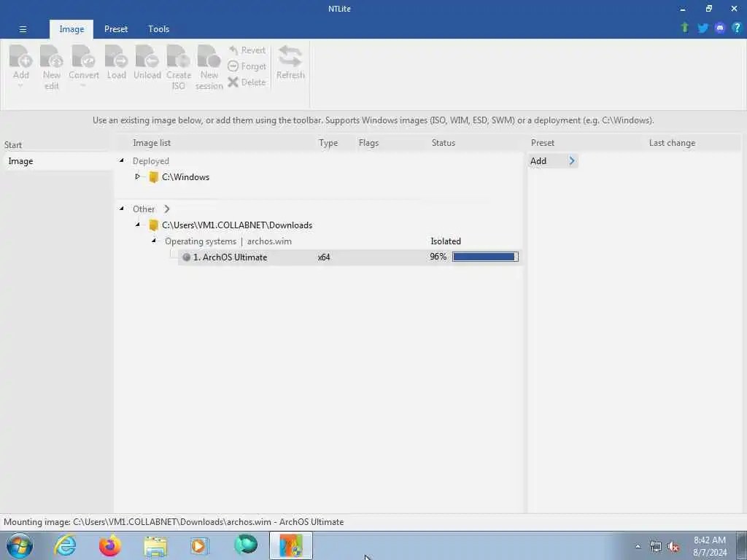Open the Discord icon in title area
Viewport: 747px width, 560px height.
point(720,28)
